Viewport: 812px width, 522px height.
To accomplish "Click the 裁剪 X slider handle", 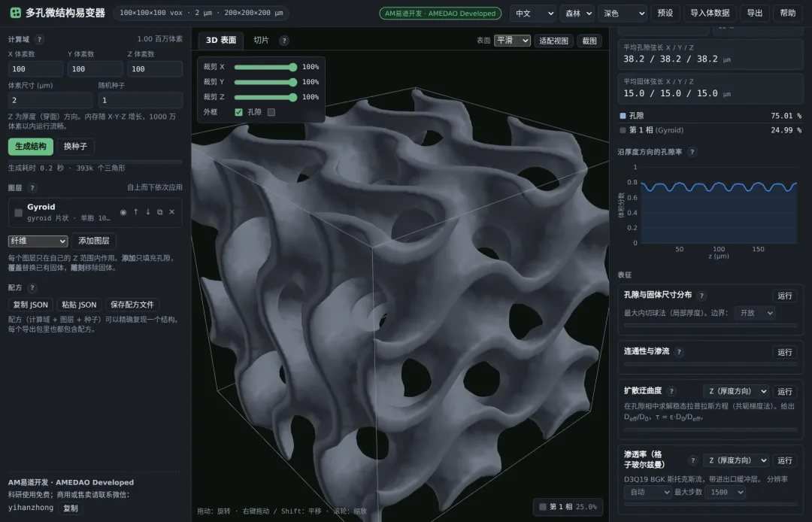I will coord(293,67).
